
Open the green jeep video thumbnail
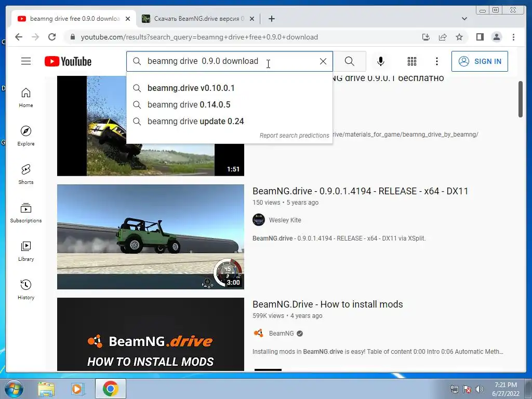[150, 237]
